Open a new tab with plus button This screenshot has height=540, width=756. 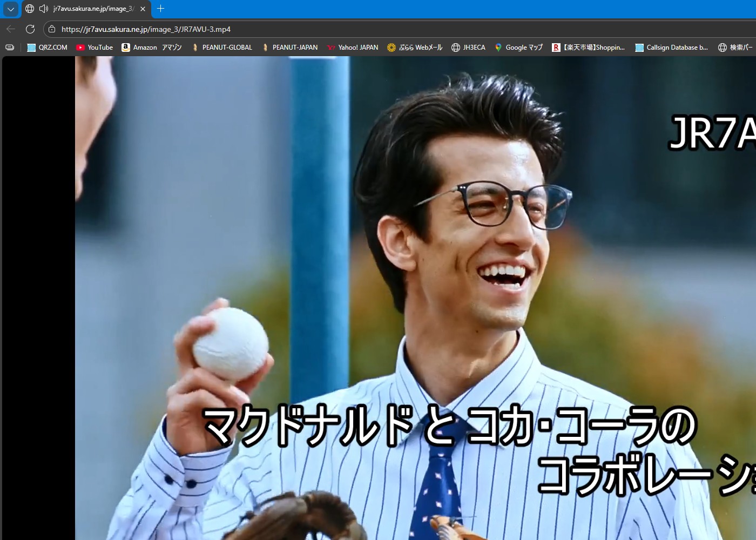coord(160,9)
